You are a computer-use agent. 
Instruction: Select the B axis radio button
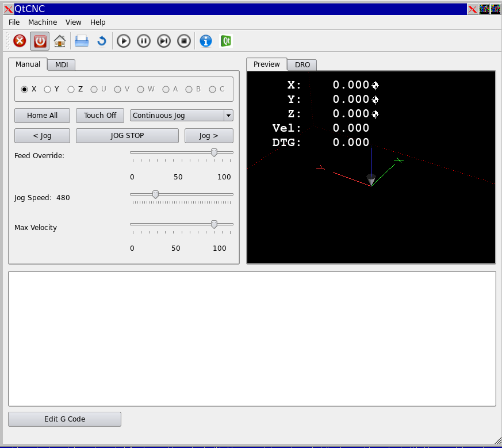point(189,89)
